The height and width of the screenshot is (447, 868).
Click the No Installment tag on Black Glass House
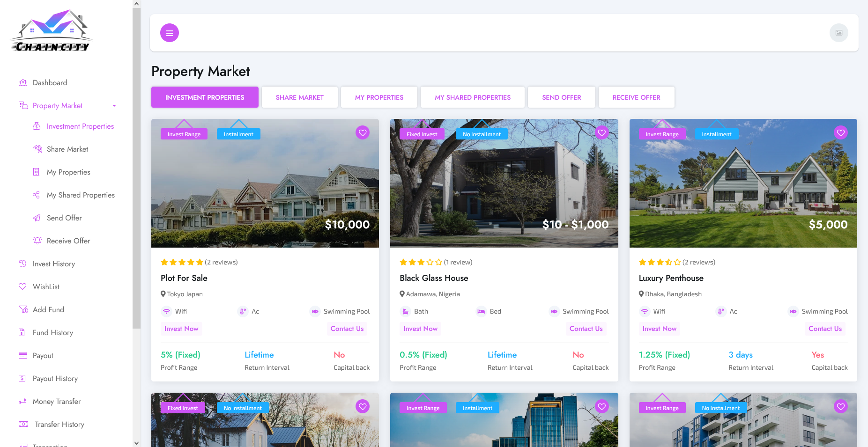pyautogui.click(x=482, y=134)
